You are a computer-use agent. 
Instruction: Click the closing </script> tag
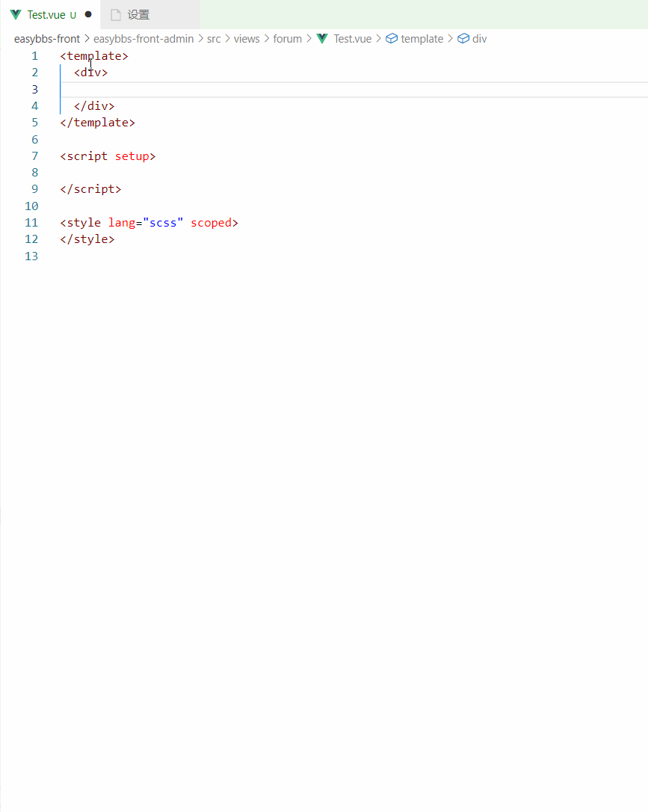(90, 189)
